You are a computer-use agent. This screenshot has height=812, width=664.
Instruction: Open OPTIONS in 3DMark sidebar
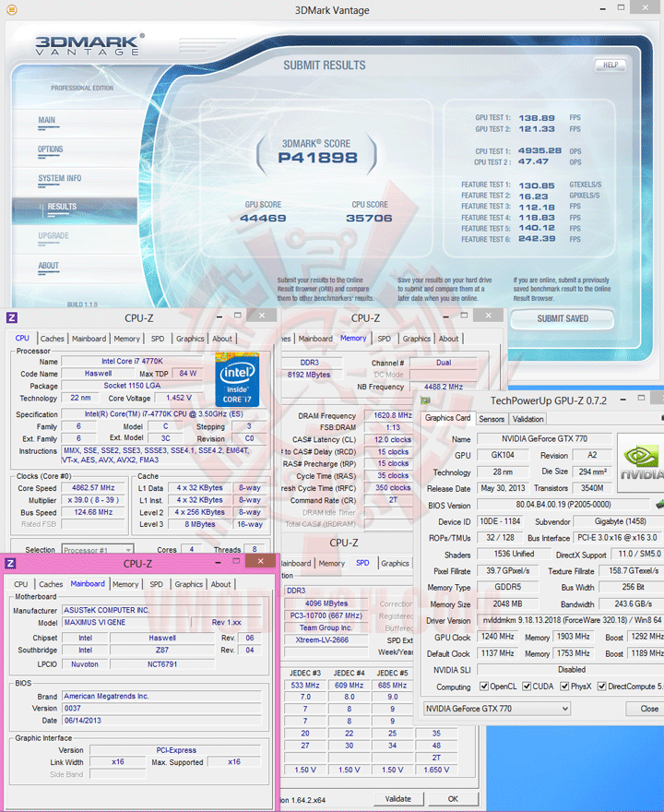coord(50,149)
